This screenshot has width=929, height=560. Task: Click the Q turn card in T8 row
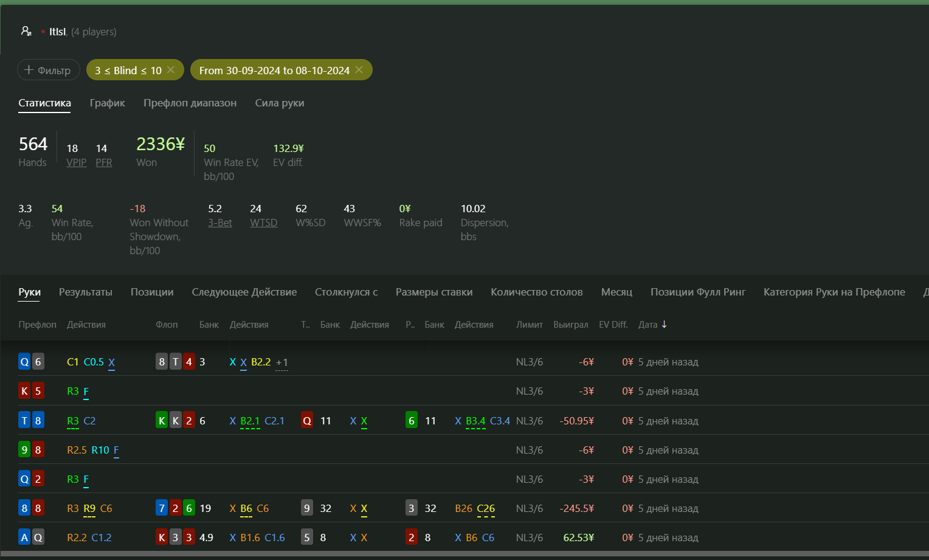(x=307, y=420)
